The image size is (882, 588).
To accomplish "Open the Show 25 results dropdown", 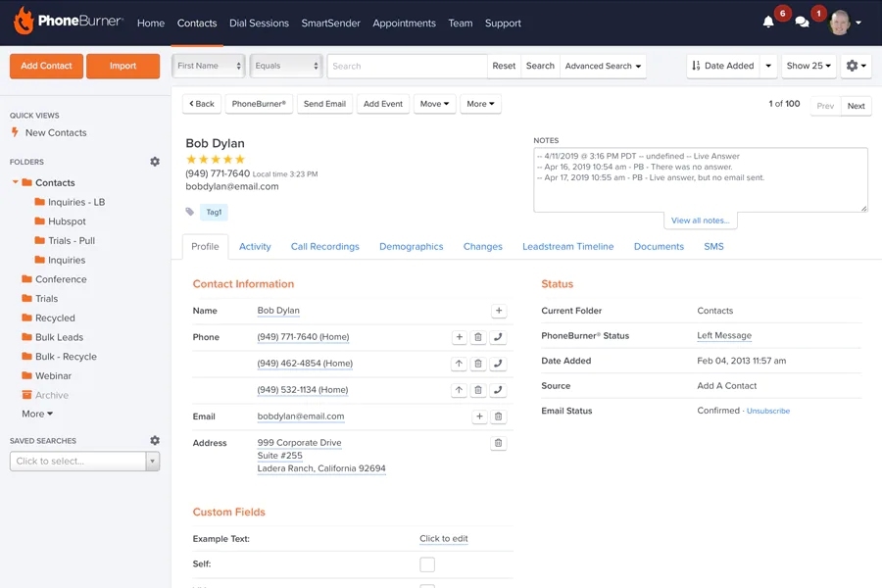I will (x=808, y=66).
